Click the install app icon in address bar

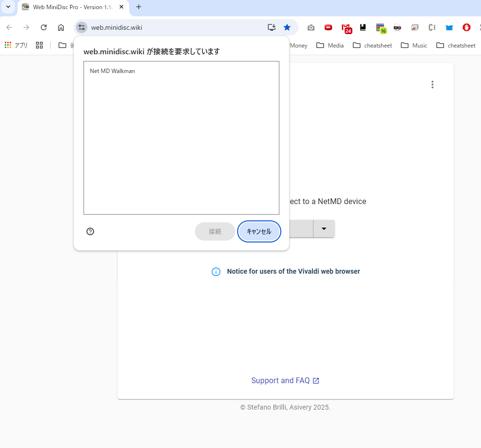coord(272,28)
